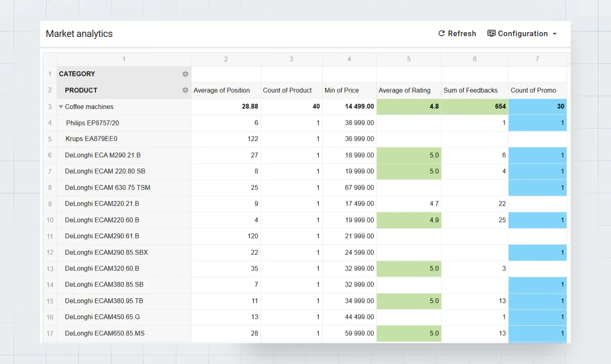Image resolution: width=611 pixels, height=364 pixels.
Task: Select column number 5 header
Action: (409, 59)
